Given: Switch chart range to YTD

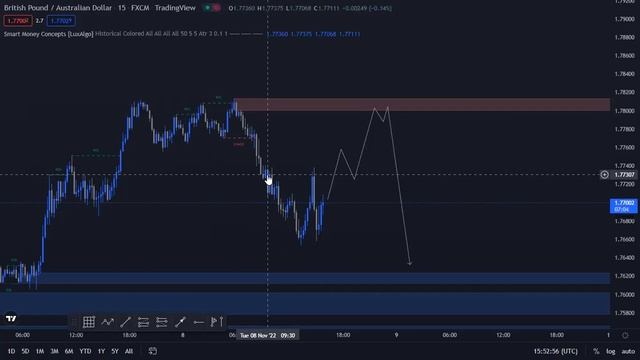Looking at the screenshot, I should click(x=85, y=351).
